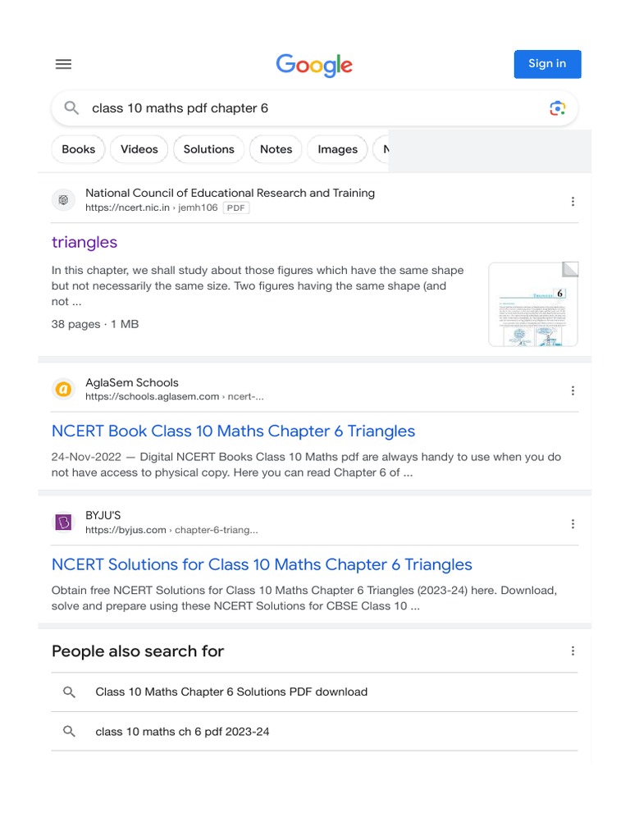Click the triangles PDF preview thumbnail
This screenshot has height=840, width=630.
tap(533, 304)
